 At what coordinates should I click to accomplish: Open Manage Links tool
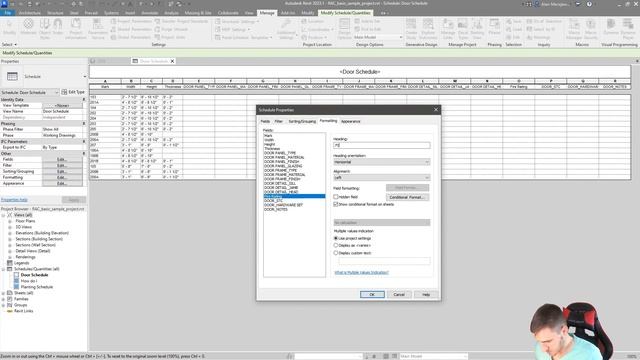(448, 29)
